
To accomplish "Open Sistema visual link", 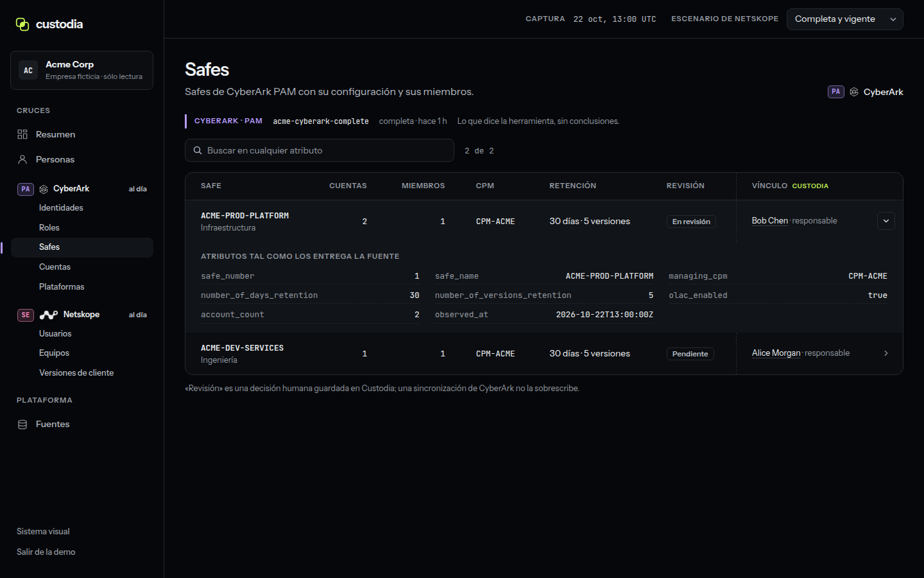I will pyautogui.click(x=43, y=532).
